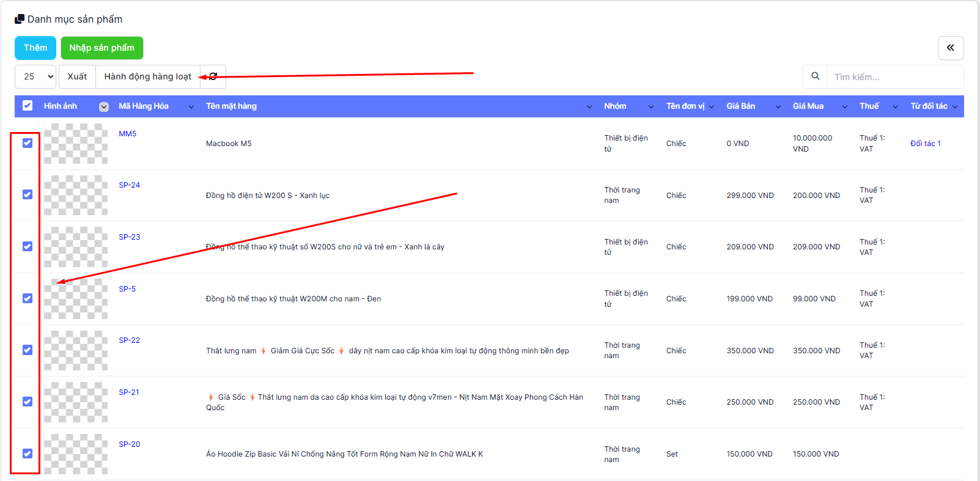Open the Xuất export menu
The height and width of the screenshot is (481, 980).
77,76
